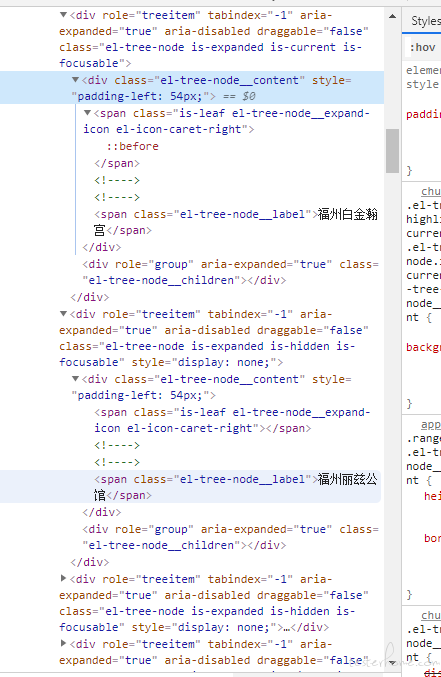Screen dimensions: 441x677
Task: Collapse the second treeitem div with display none
Action: tap(63, 314)
